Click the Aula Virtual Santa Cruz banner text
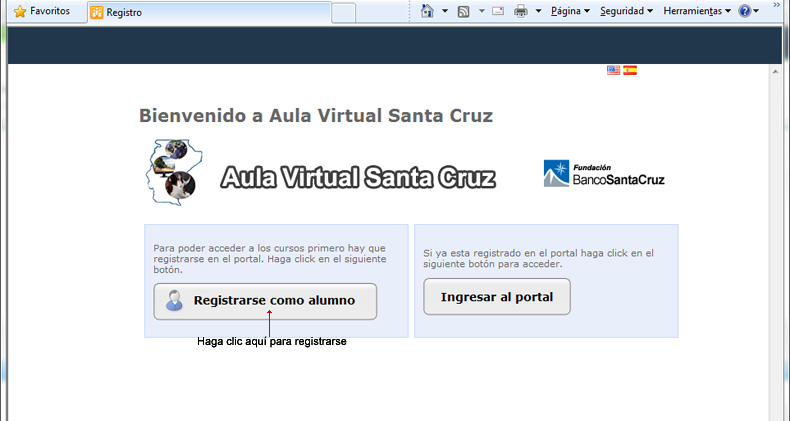The width and height of the screenshot is (790, 421). [x=358, y=177]
